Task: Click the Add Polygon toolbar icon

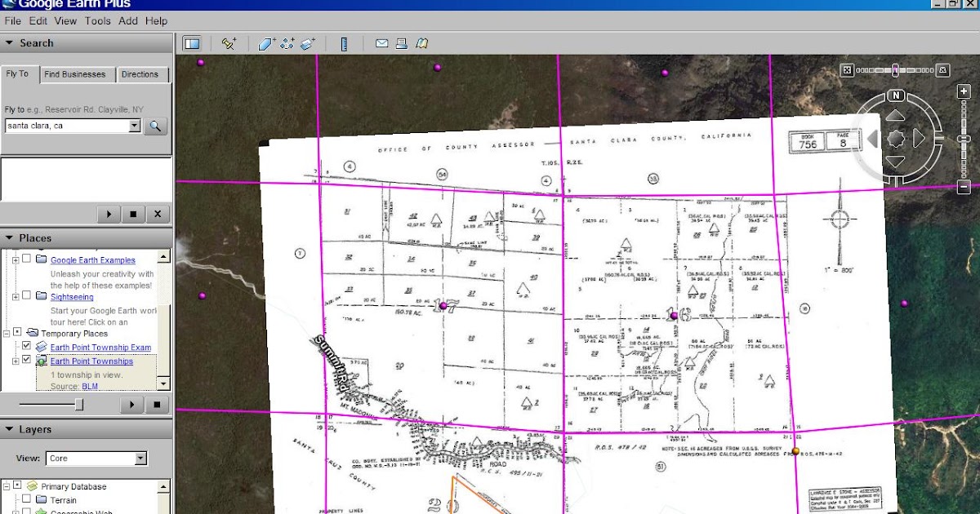Action: [x=267, y=44]
